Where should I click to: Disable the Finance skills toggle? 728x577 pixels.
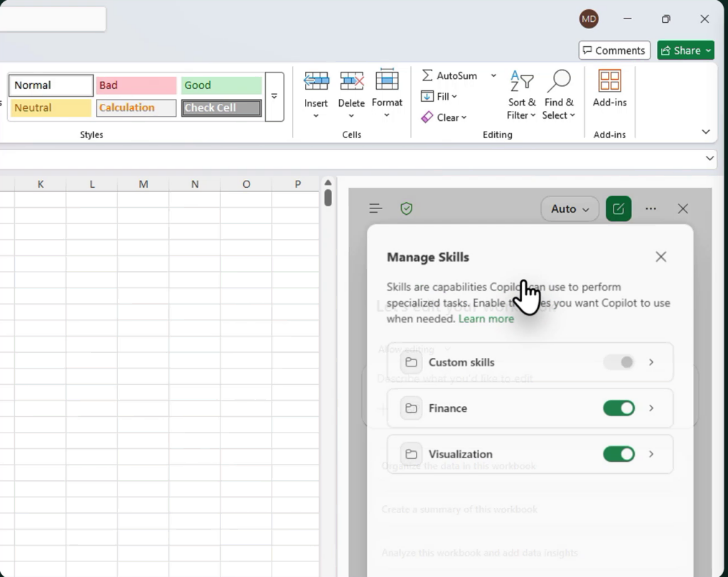tap(619, 408)
